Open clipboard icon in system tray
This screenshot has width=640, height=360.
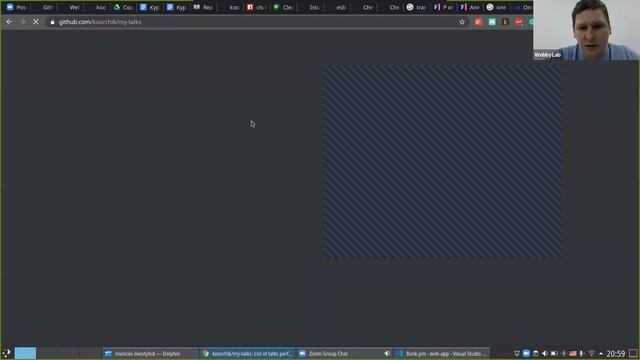536,353
